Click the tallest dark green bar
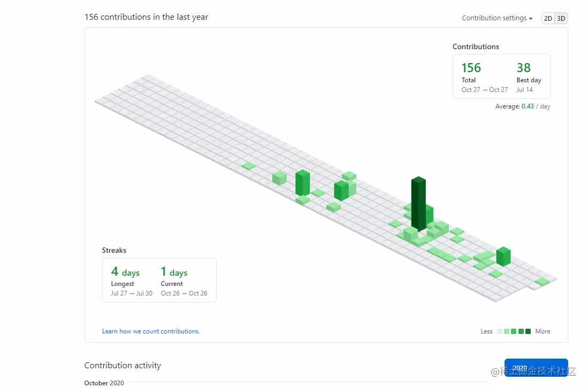This screenshot has height=388, width=588. (418, 204)
